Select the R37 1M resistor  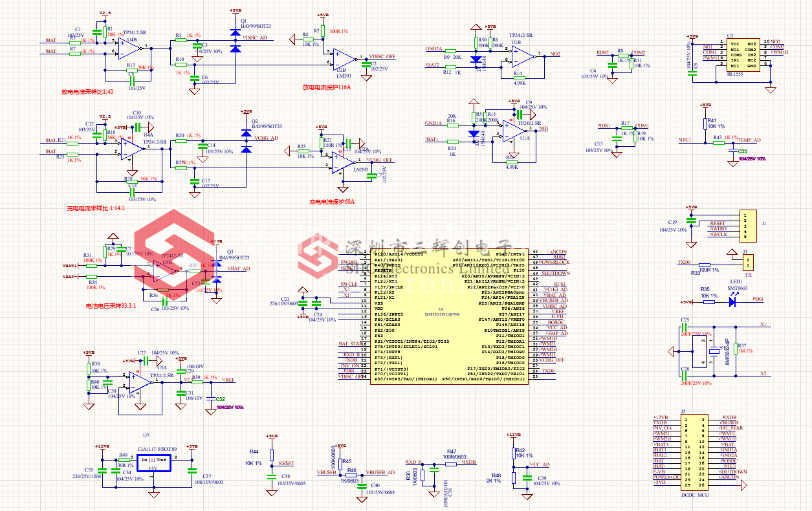click(736, 350)
